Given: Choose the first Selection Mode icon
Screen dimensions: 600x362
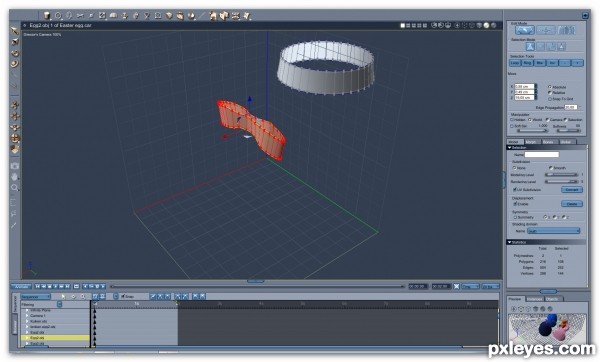Looking at the screenshot, I should click(530, 47).
